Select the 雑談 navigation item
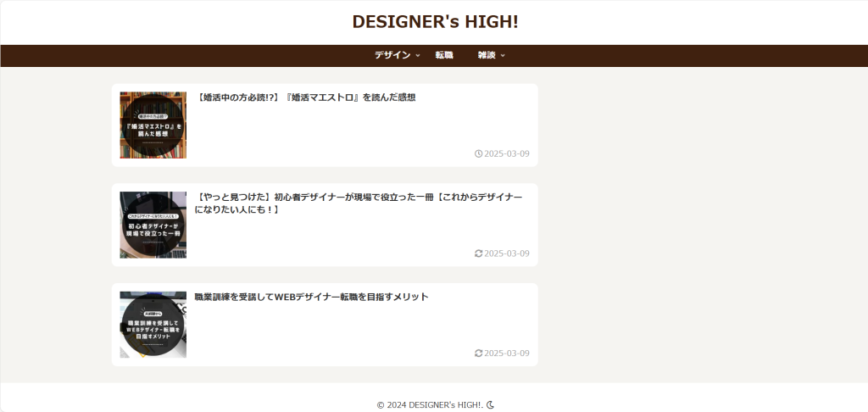This screenshot has height=412, width=868. point(486,55)
